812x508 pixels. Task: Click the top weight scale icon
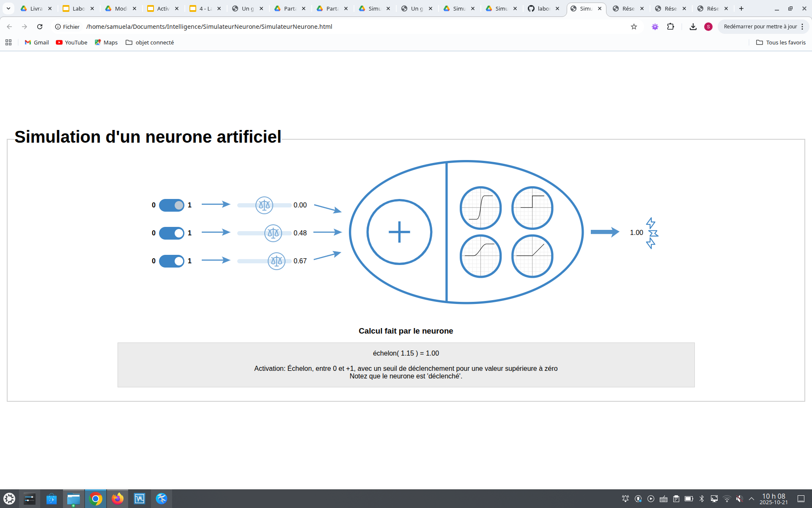[264, 205]
